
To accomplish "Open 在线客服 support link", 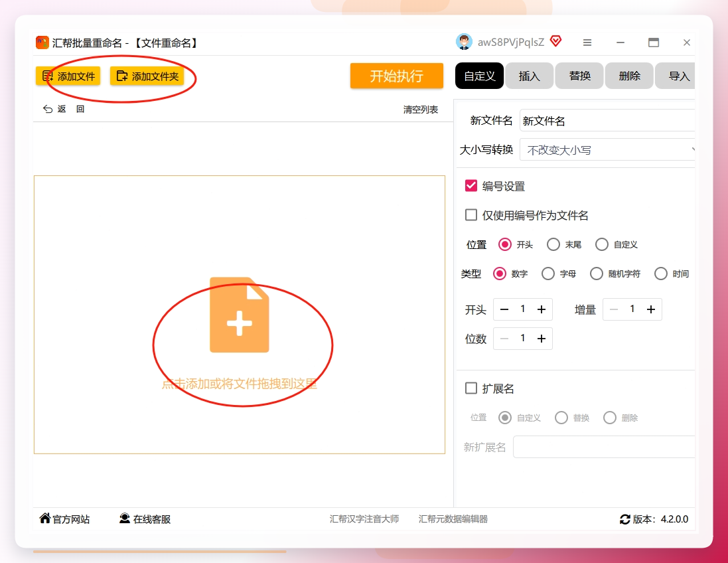I will (145, 519).
